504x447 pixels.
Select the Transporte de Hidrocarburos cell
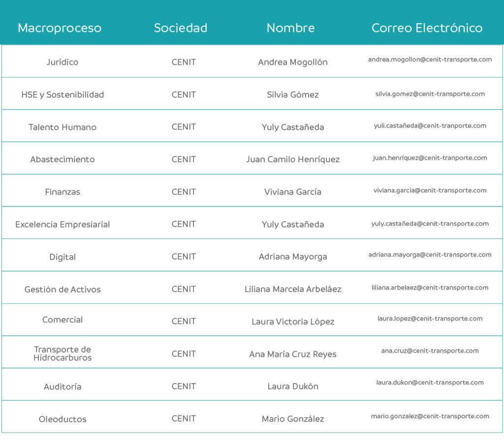pos(63,353)
